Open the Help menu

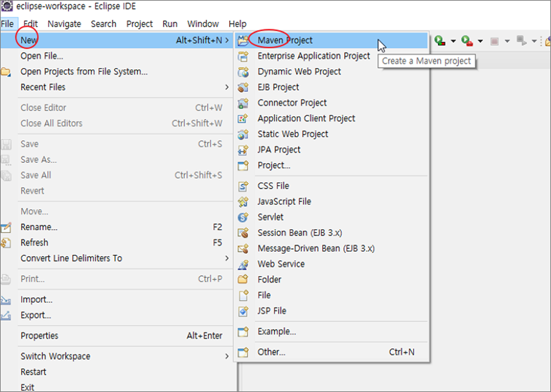(x=238, y=24)
